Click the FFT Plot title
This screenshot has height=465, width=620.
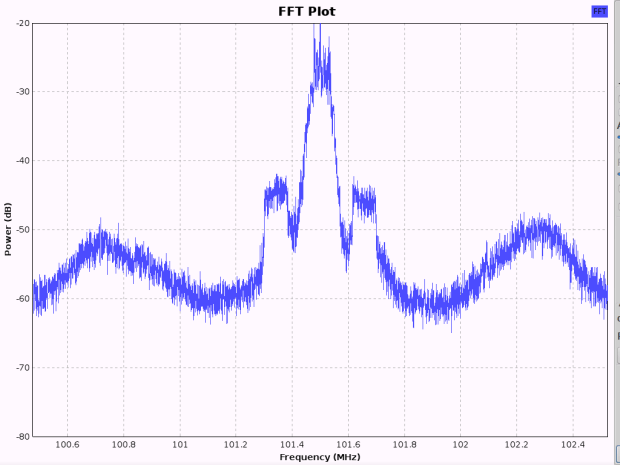coord(307,11)
